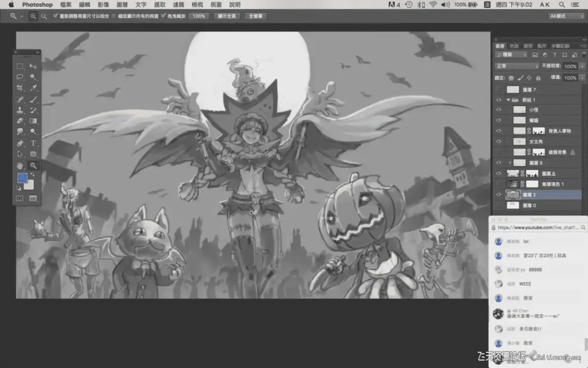Select the Healing Brush tool

click(x=20, y=99)
